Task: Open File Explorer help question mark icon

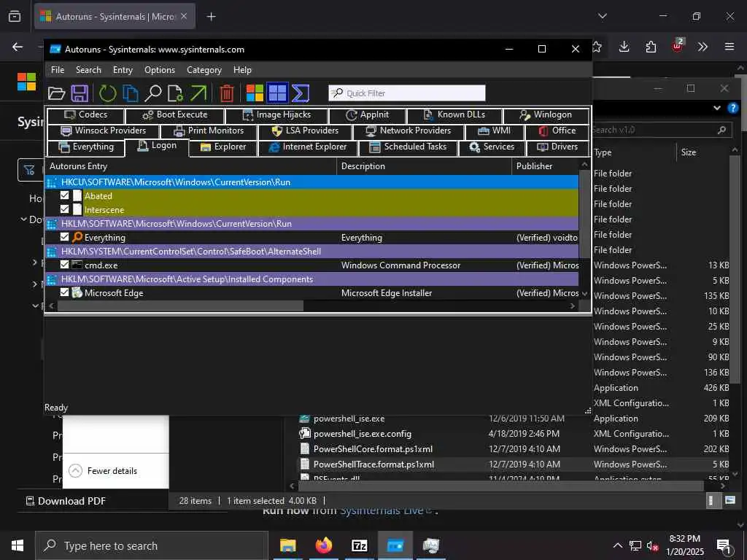Action: [x=732, y=108]
